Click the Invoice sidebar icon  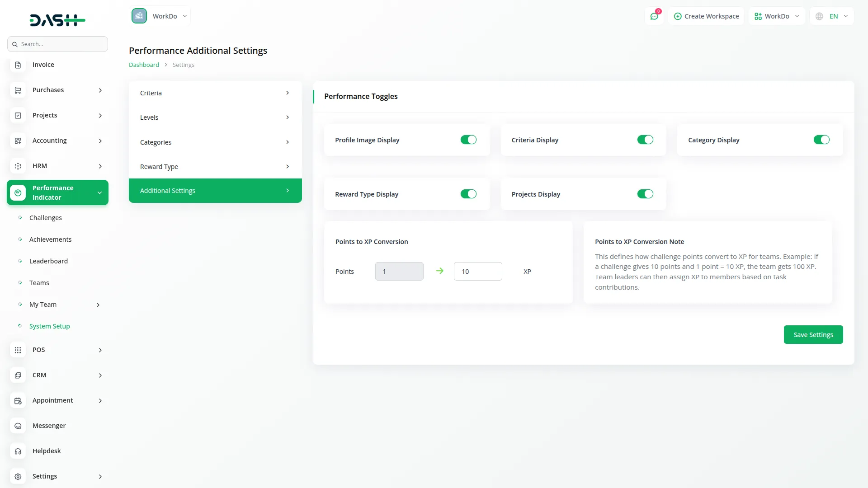pyautogui.click(x=18, y=65)
